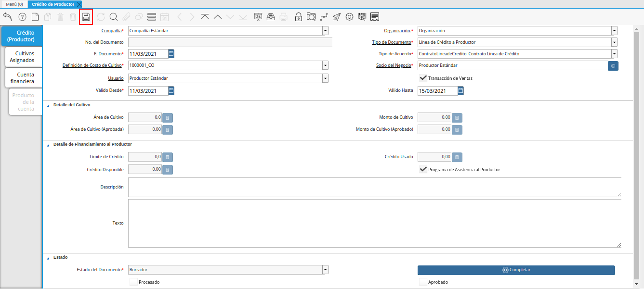Create a new record with page icon

(35, 17)
